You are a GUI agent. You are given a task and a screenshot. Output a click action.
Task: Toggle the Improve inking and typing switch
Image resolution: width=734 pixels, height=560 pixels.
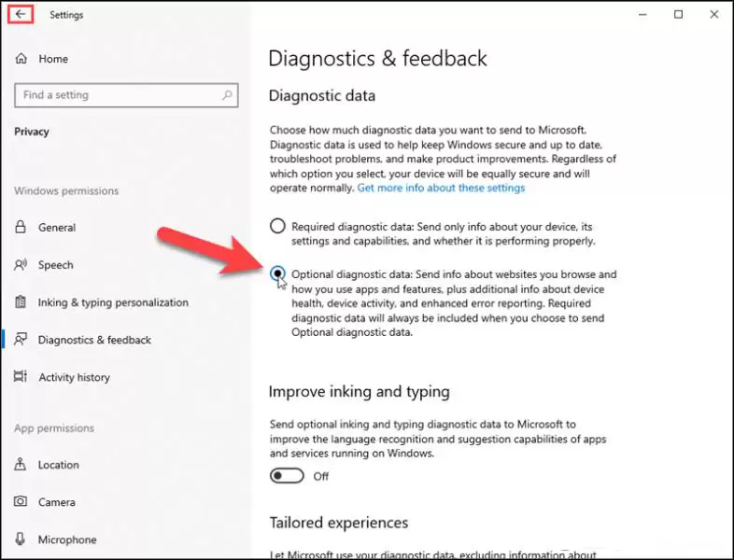tap(287, 476)
